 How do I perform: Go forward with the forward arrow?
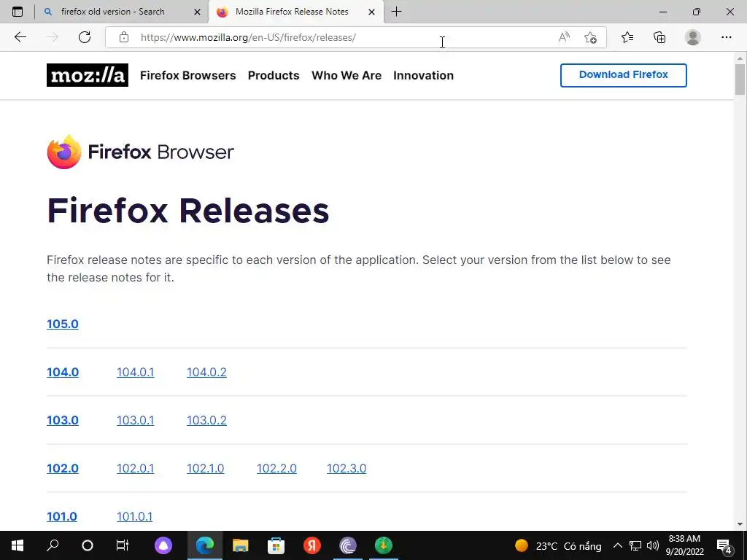tap(53, 37)
